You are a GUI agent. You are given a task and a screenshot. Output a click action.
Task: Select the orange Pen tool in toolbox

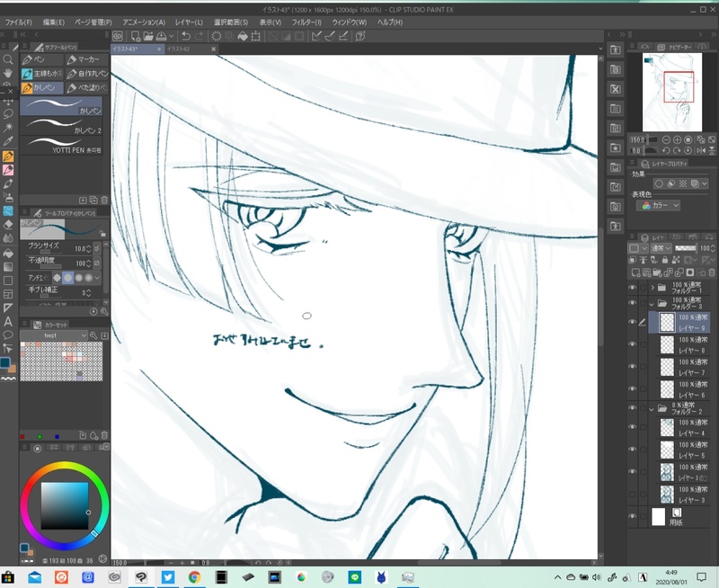[8, 156]
